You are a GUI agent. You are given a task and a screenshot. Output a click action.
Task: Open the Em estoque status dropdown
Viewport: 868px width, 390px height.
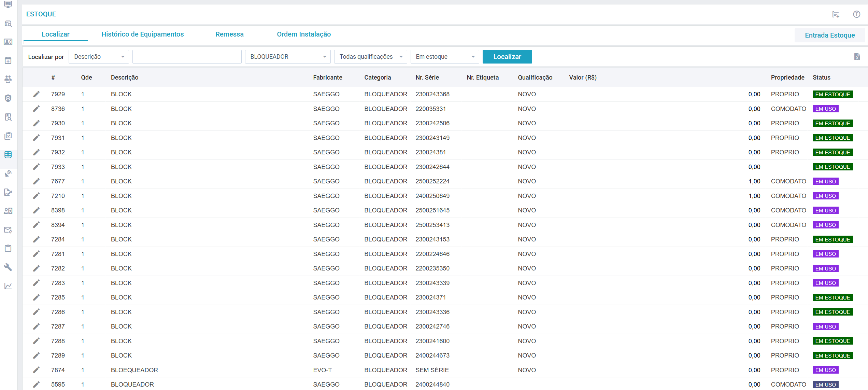tap(444, 57)
